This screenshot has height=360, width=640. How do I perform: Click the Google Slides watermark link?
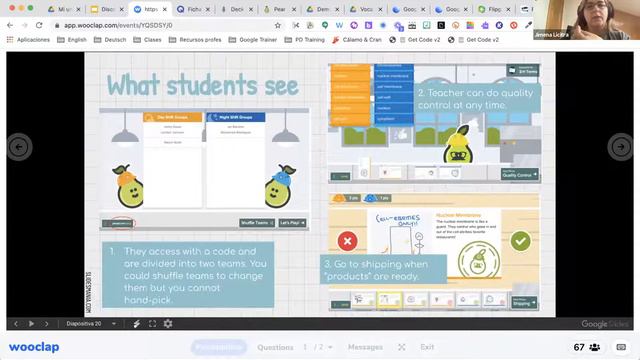pos(605,324)
